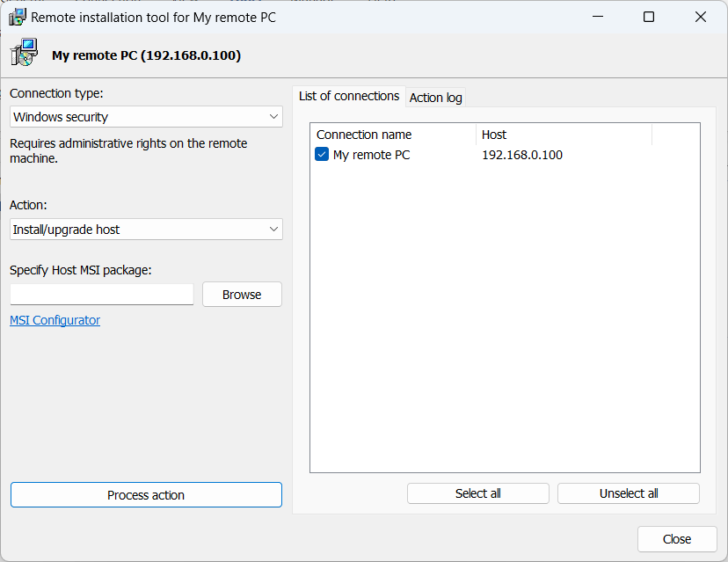Click the installer icon in the title bar

[18, 17]
